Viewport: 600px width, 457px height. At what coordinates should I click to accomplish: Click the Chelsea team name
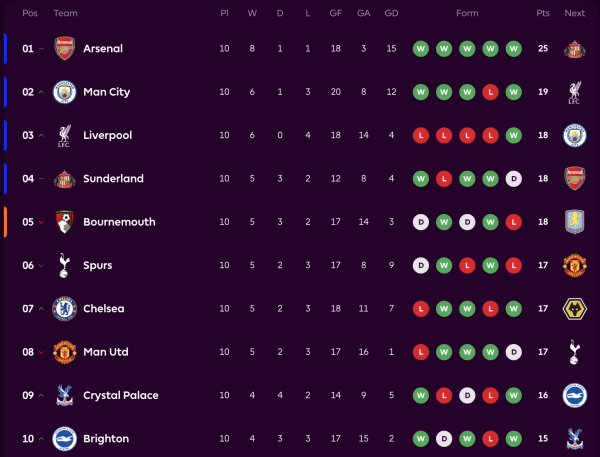(104, 309)
